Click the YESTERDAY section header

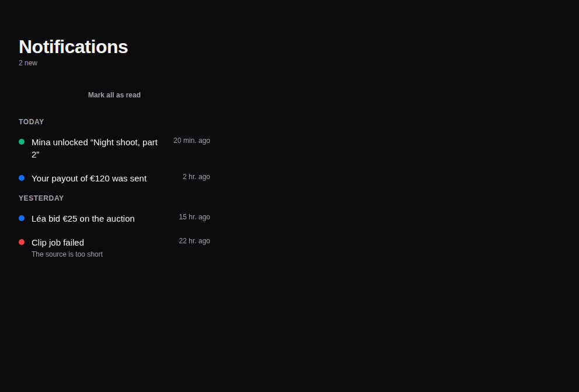coord(41,198)
